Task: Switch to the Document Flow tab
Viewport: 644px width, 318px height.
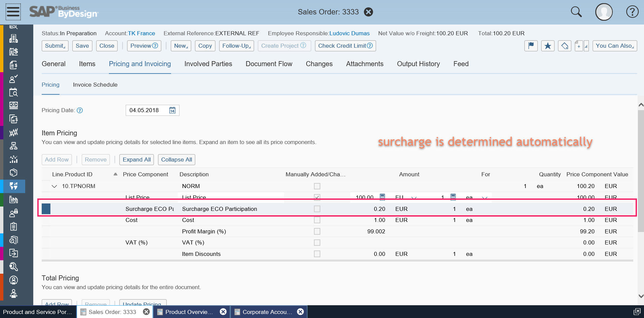Action: pyautogui.click(x=269, y=64)
